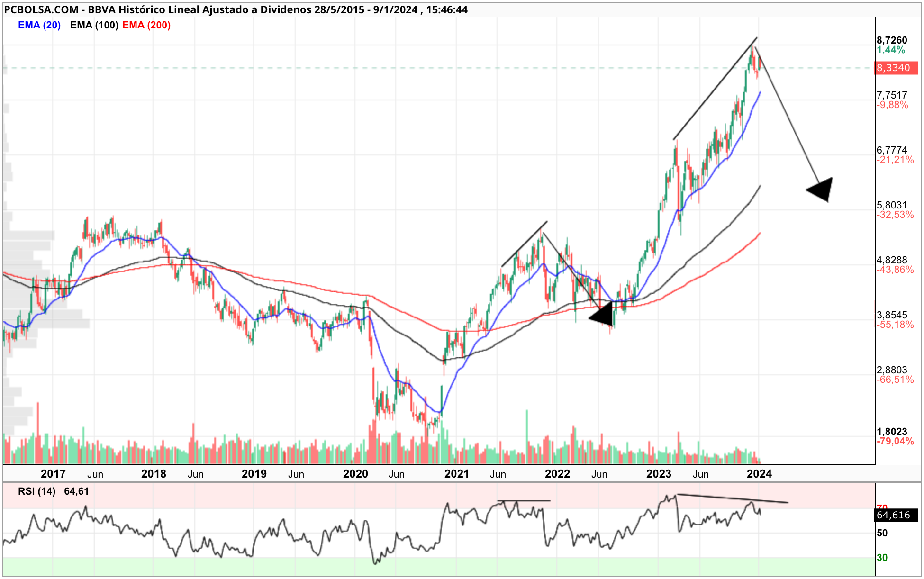
Task: Click the 4,8288 price axis label
Action: click(x=892, y=260)
